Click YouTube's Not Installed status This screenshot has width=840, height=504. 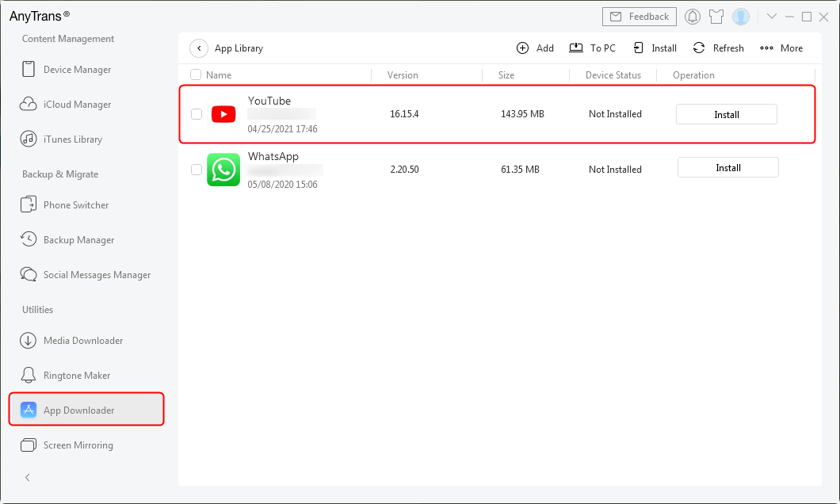[615, 114]
